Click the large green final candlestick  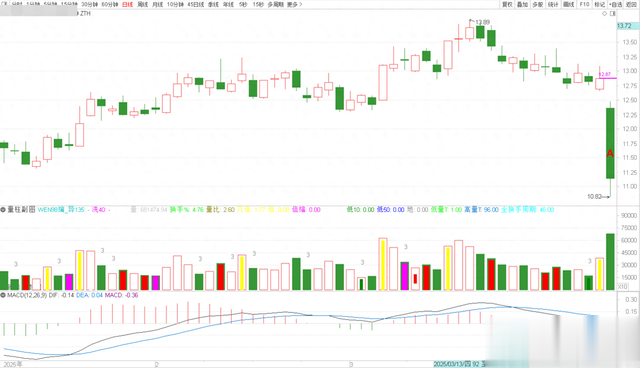pos(610,143)
